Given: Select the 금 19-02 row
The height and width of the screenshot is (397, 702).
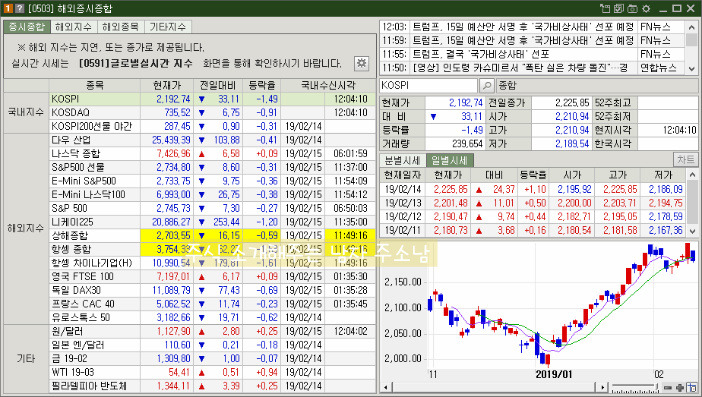Looking at the screenshot, I should click(x=212, y=359).
